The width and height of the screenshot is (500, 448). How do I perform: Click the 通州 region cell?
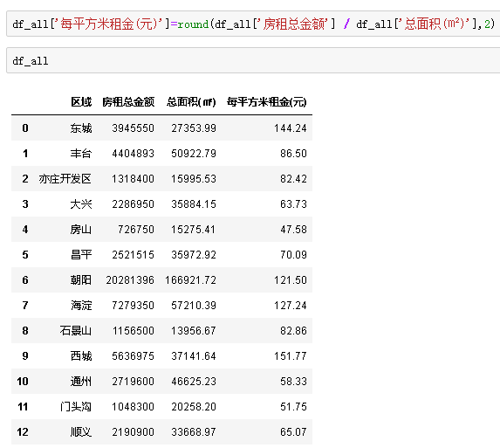[x=81, y=382]
